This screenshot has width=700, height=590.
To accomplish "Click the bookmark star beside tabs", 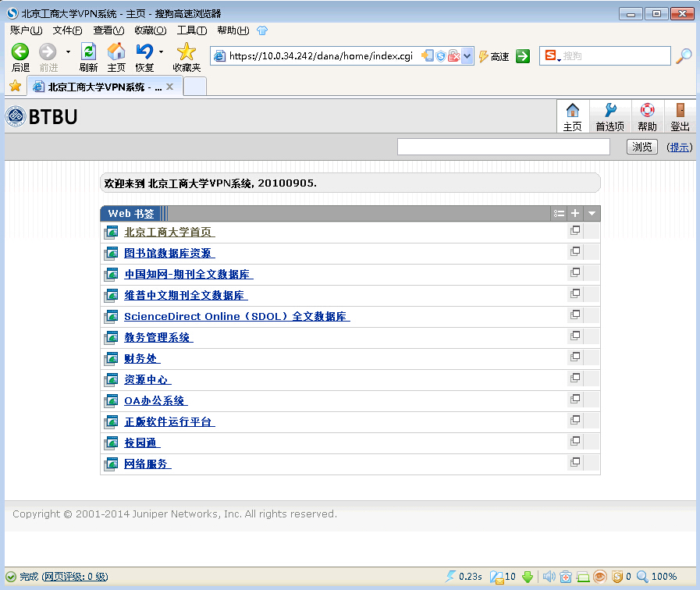I will coord(15,86).
